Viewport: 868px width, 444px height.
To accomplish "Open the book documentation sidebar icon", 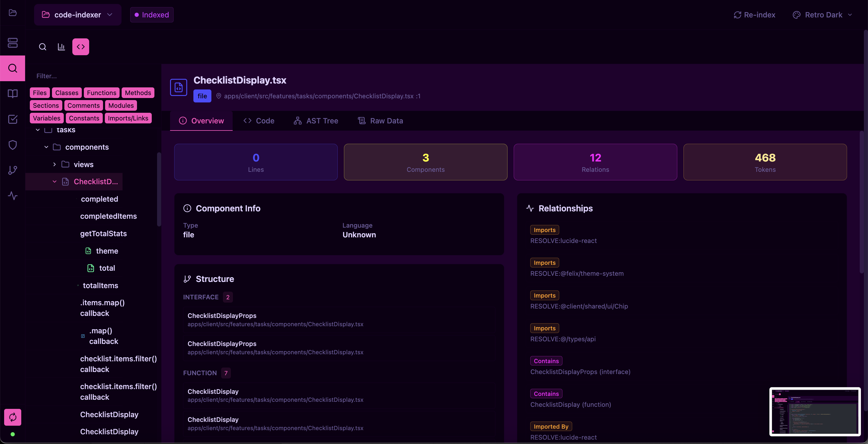I will (12, 94).
